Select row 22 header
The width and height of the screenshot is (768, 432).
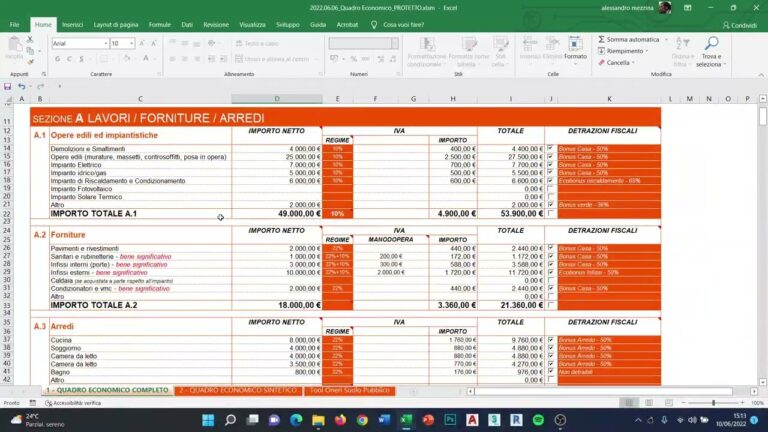(7, 214)
